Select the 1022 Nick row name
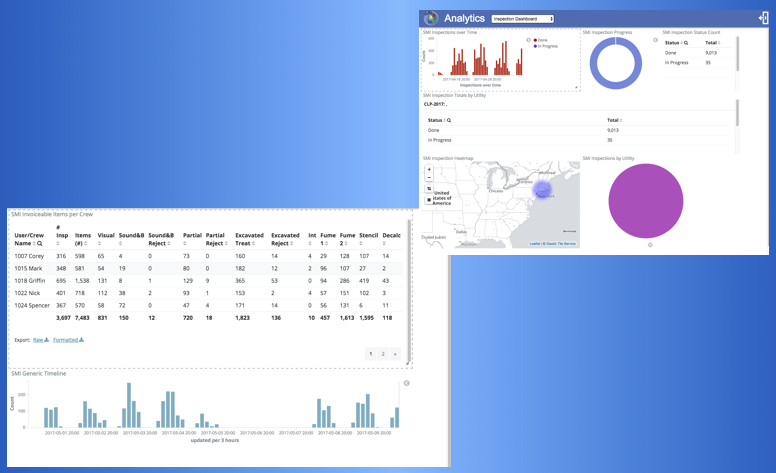This screenshot has width=776, height=473. click(27, 293)
